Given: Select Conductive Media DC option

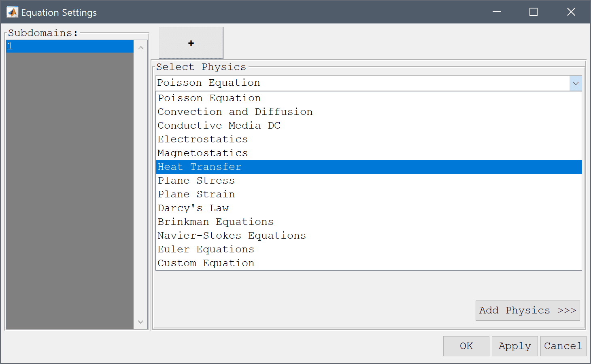Looking at the screenshot, I should 369,126.
